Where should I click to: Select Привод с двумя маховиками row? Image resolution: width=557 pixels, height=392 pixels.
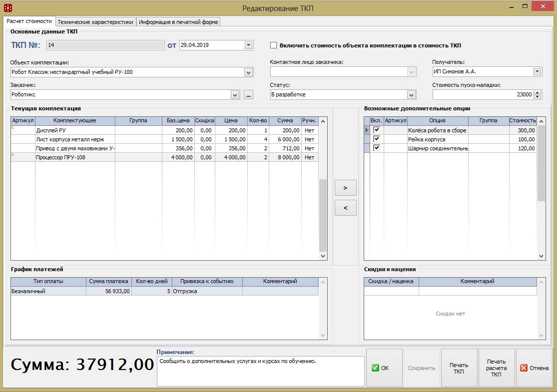[164, 148]
